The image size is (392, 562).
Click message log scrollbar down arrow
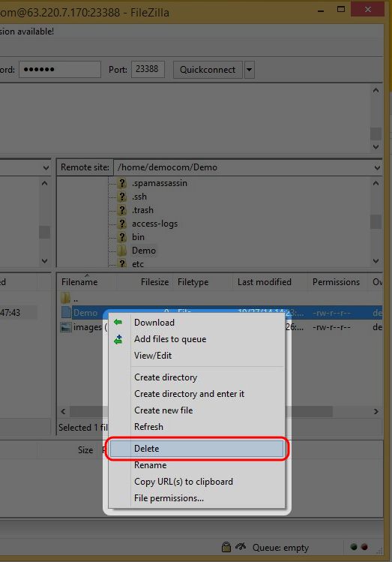(x=376, y=146)
